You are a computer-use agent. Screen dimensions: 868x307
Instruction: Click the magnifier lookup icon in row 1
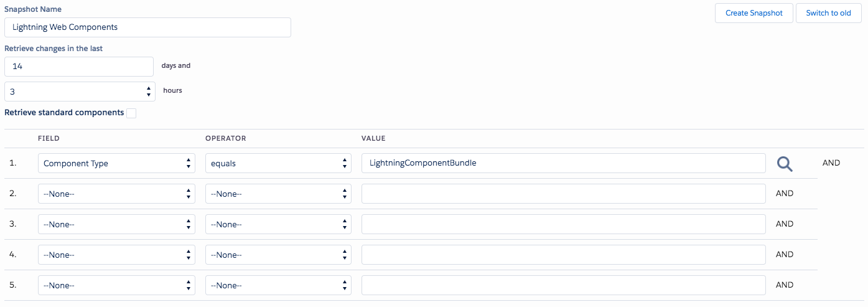785,164
